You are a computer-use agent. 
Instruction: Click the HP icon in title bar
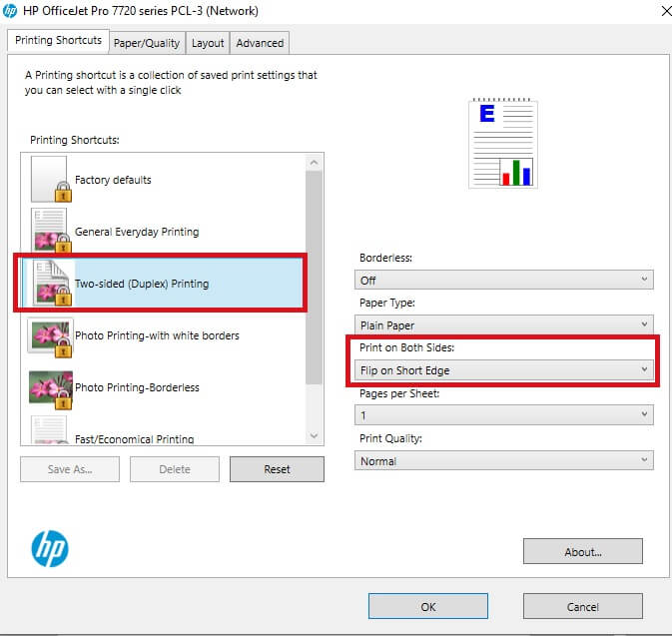tap(9, 11)
